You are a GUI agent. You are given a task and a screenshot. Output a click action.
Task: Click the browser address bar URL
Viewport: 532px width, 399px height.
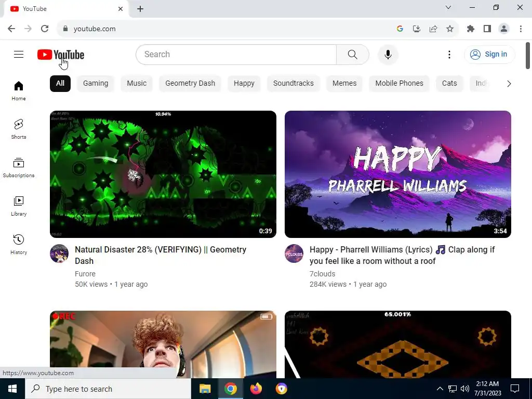[95, 29]
